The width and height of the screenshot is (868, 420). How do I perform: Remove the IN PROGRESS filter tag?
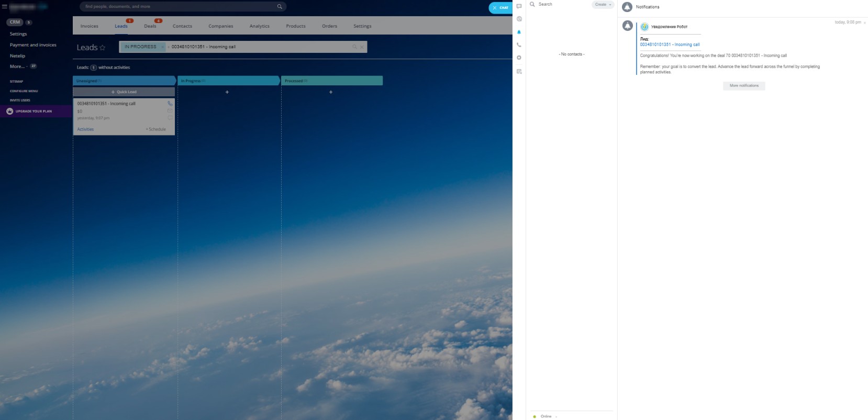tap(162, 47)
